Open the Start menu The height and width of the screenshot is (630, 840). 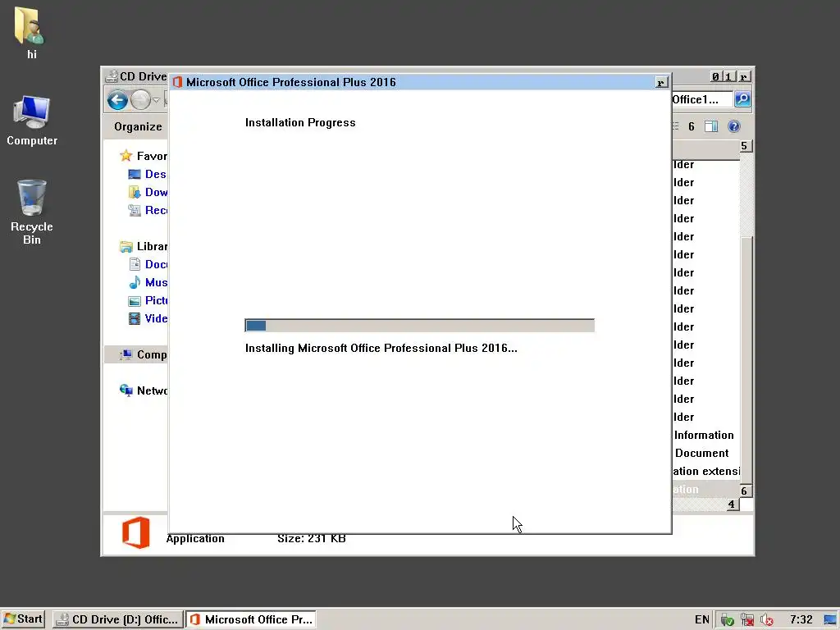[23, 619]
